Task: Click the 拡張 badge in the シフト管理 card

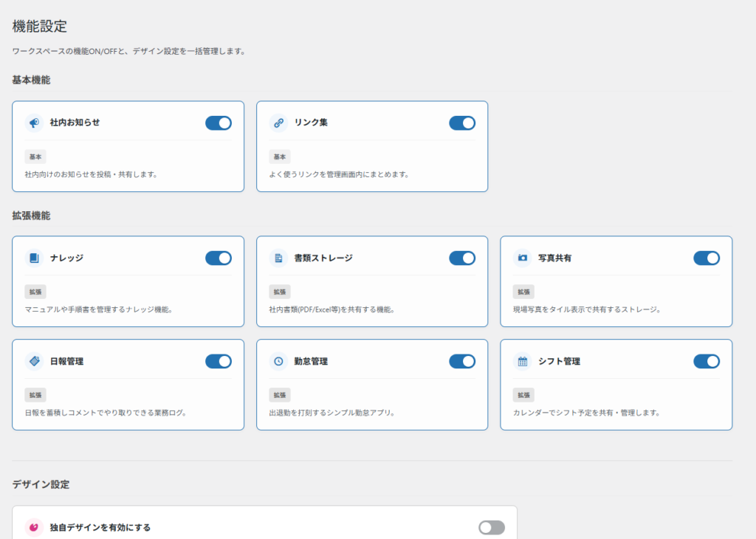Action: (x=523, y=395)
